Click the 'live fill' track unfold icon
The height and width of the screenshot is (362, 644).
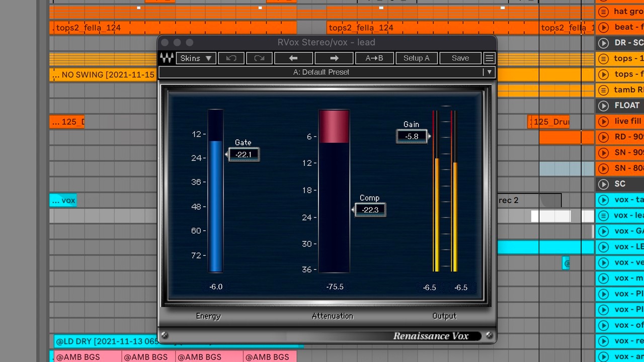(603, 121)
